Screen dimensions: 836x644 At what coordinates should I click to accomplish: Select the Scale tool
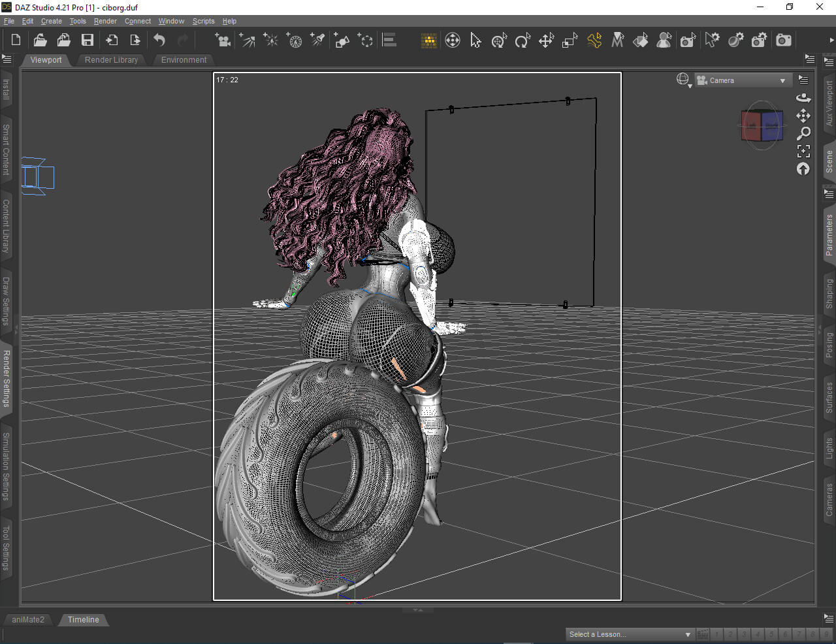pos(570,40)
